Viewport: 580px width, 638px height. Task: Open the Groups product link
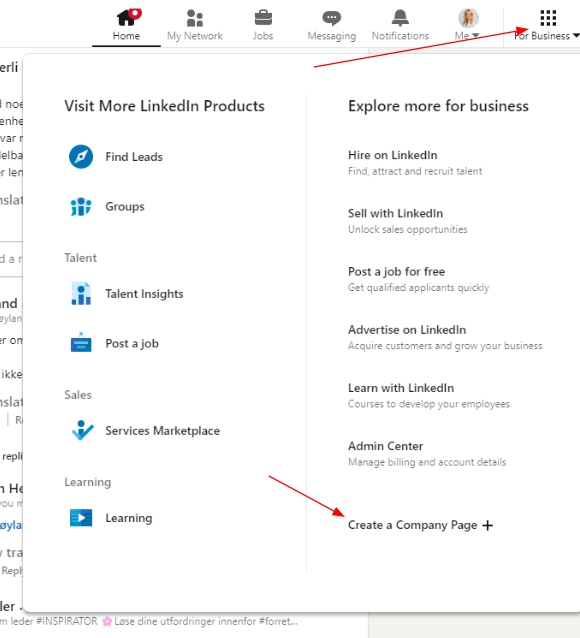tap(125, 207)
